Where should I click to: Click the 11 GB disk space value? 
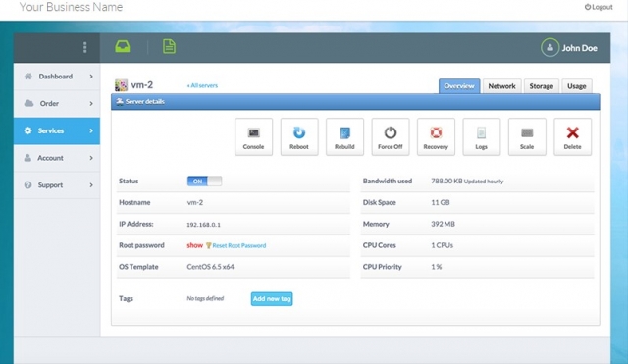tap(441, 202)
